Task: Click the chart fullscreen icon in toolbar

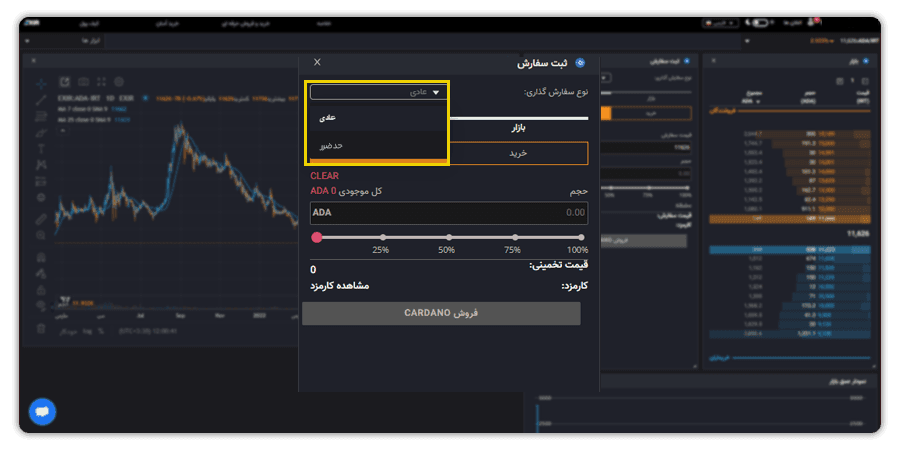Action: pyautogui.click(x=102, y=82)
